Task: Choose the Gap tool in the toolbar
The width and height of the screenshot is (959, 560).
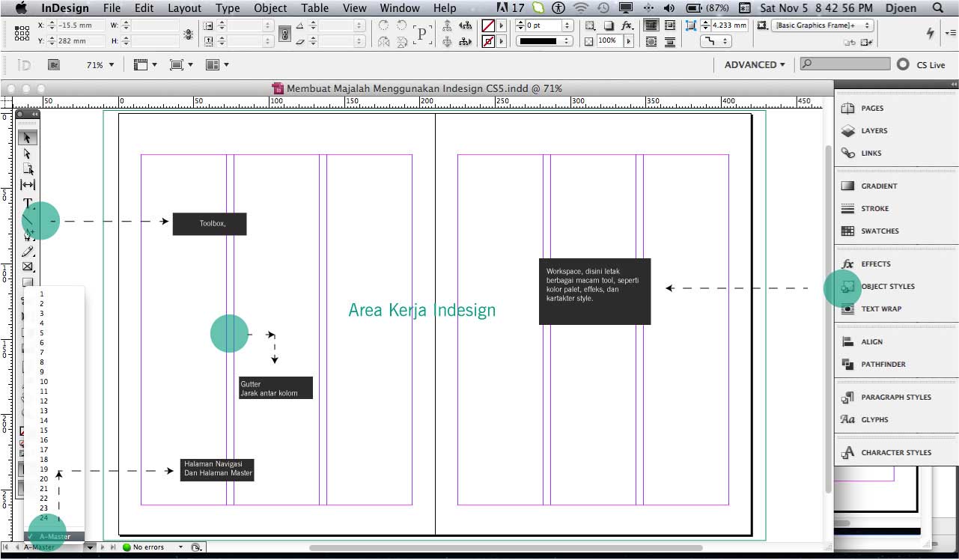Action: pos(28,185)
